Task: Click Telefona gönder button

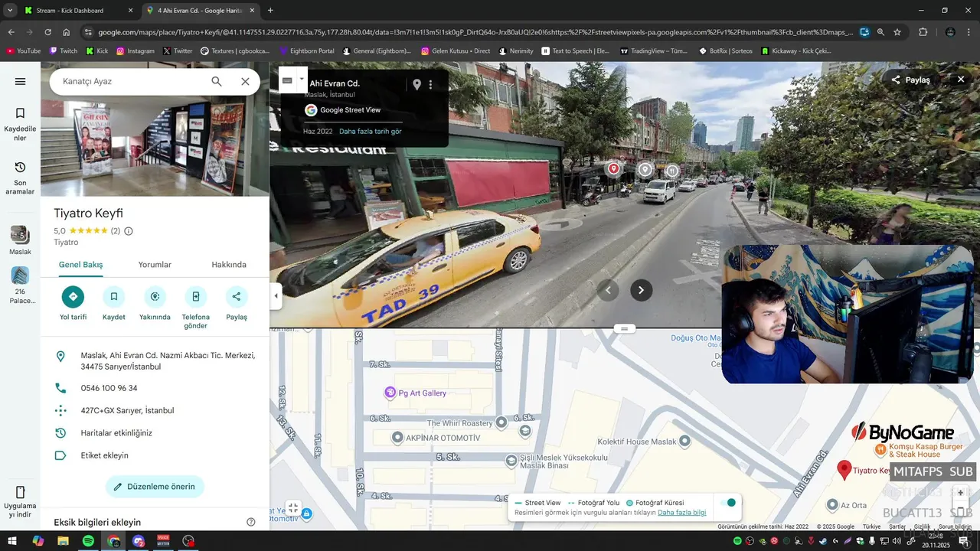Action: (195, 297)
